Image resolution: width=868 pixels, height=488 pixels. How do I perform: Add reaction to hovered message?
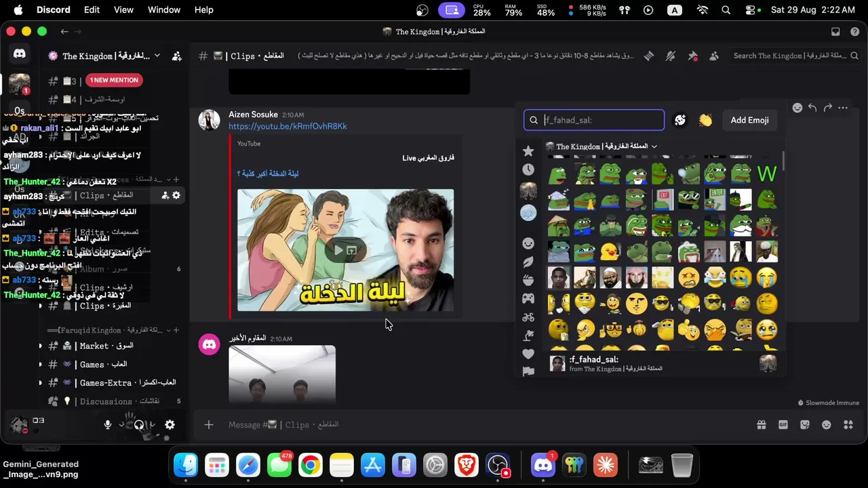(797, 108)
